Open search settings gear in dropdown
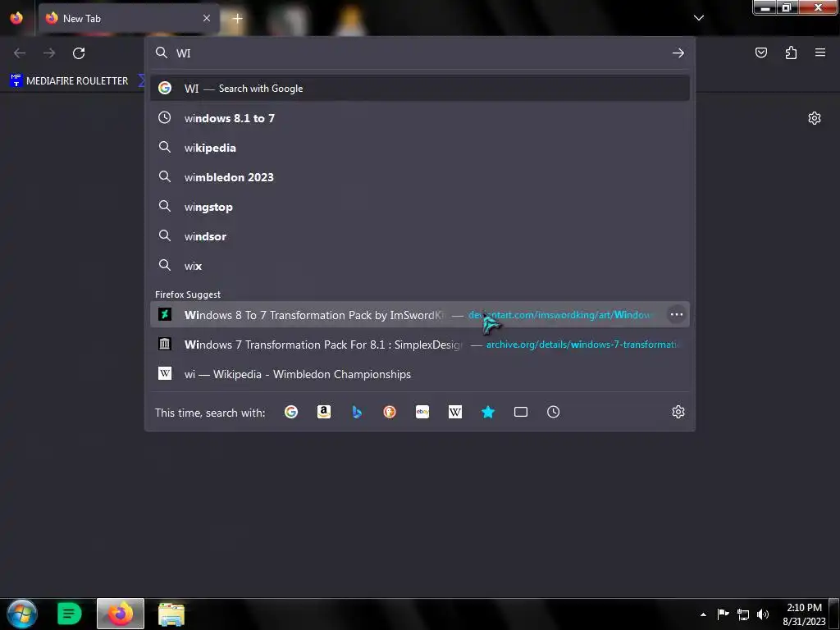Viewport: 840px width, 630px height. pyautogui.click(x=678, y=412)
